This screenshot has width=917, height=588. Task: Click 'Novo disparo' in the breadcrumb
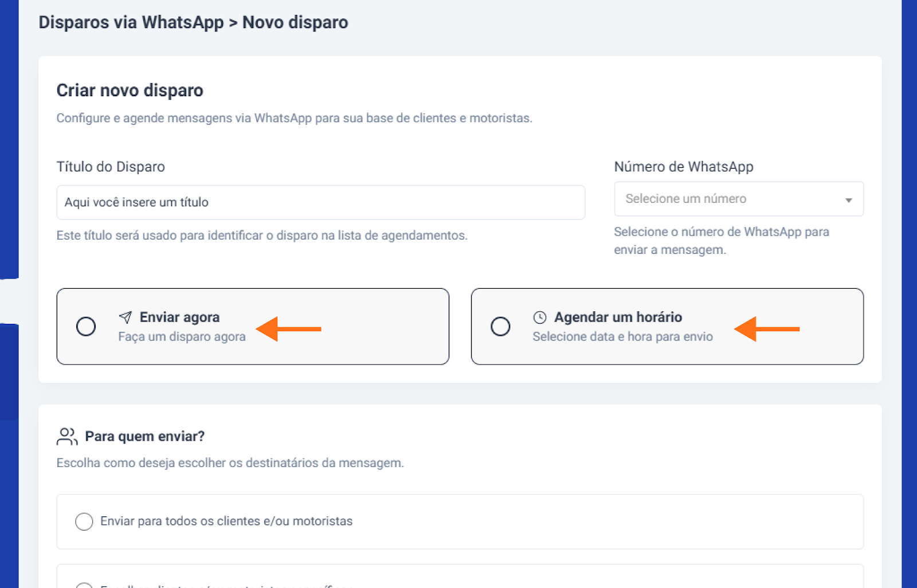(295, 22)
